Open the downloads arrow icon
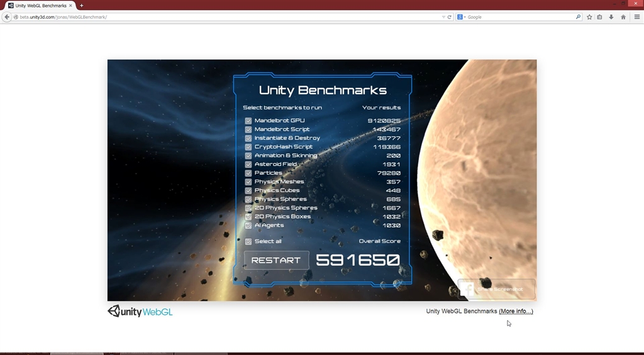Screen dimensions: 644x355 [x=611, y=17]
